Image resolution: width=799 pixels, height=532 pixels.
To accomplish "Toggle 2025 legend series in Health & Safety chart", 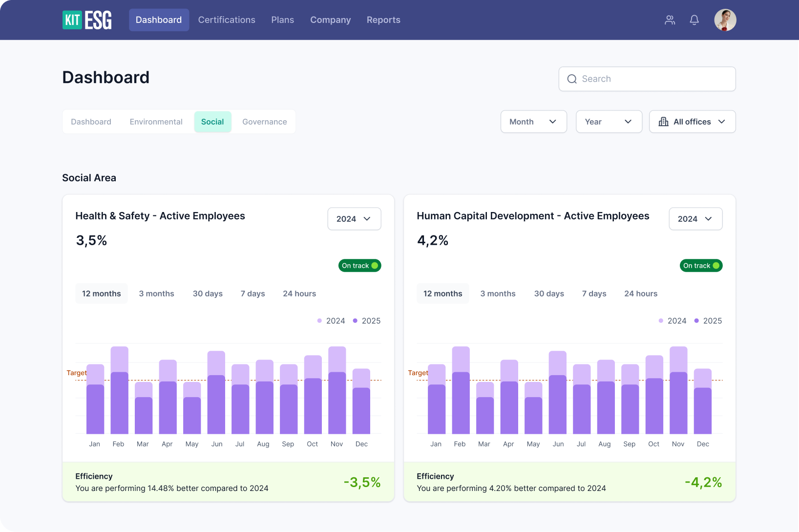I will pyautogui.click(x=367, y=321).
